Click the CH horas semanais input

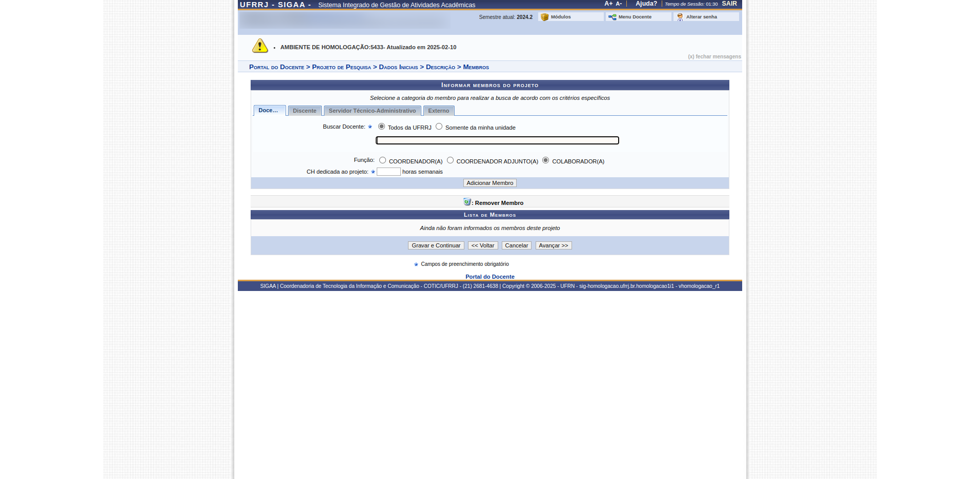tap(389, 172)
